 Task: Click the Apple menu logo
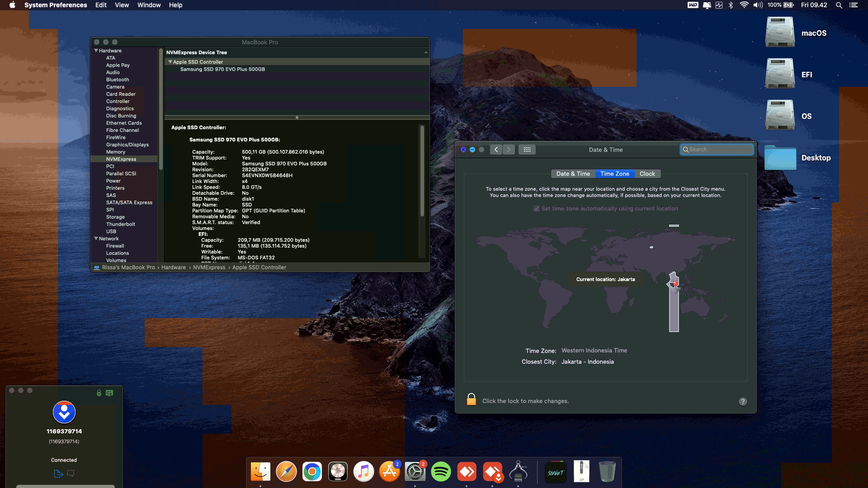(x=12, y=5)
